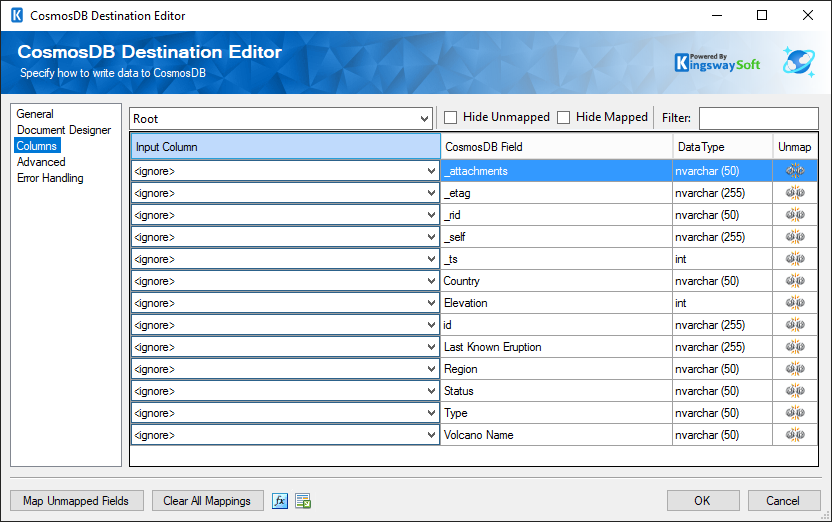Select the Country field cell
832x522 pixels.
[x=556, y=281]
